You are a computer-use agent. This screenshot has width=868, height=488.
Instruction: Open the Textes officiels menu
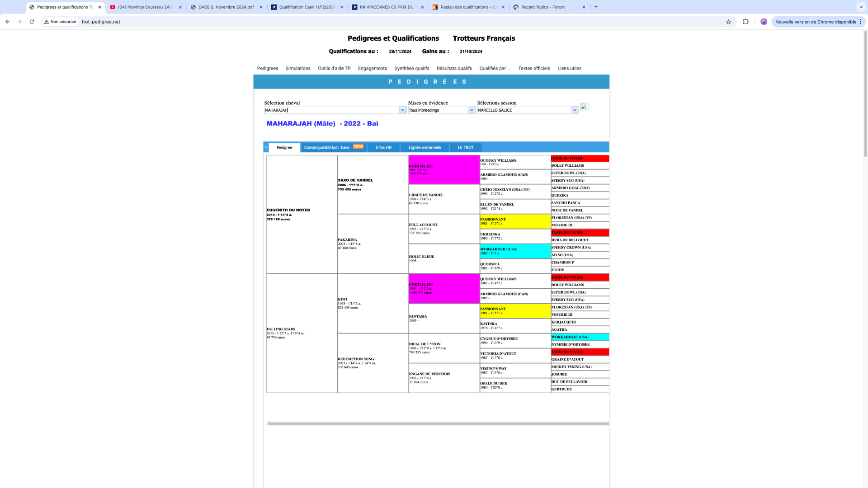[x=534, y=69]
